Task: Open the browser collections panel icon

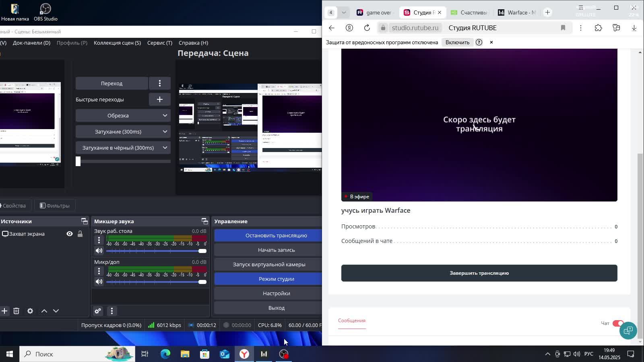Action: (x=616, y=28)
